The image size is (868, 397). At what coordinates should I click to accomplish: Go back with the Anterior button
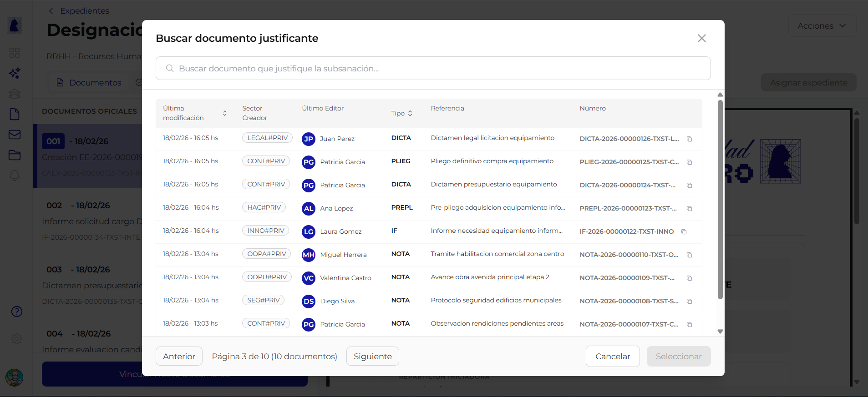point(179,356)
